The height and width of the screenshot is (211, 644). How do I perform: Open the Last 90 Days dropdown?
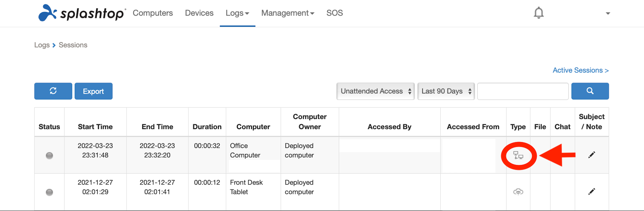(446, 91)
